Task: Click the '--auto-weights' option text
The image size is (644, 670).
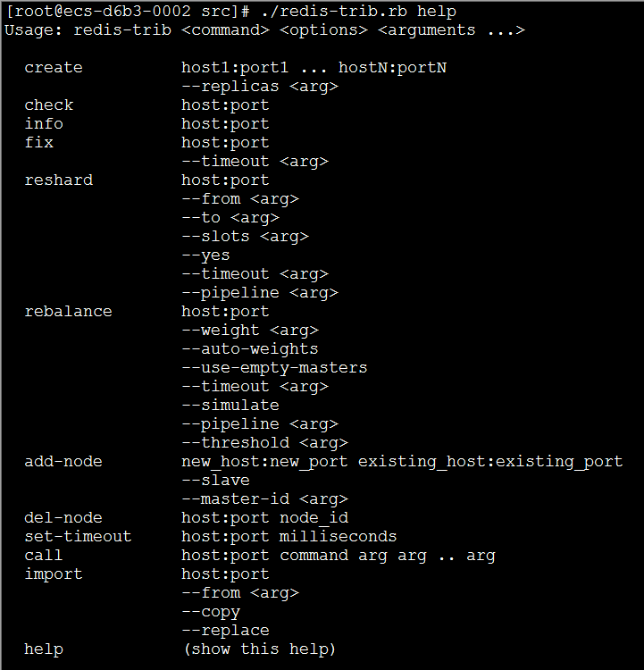Action: tap(250, 349)
